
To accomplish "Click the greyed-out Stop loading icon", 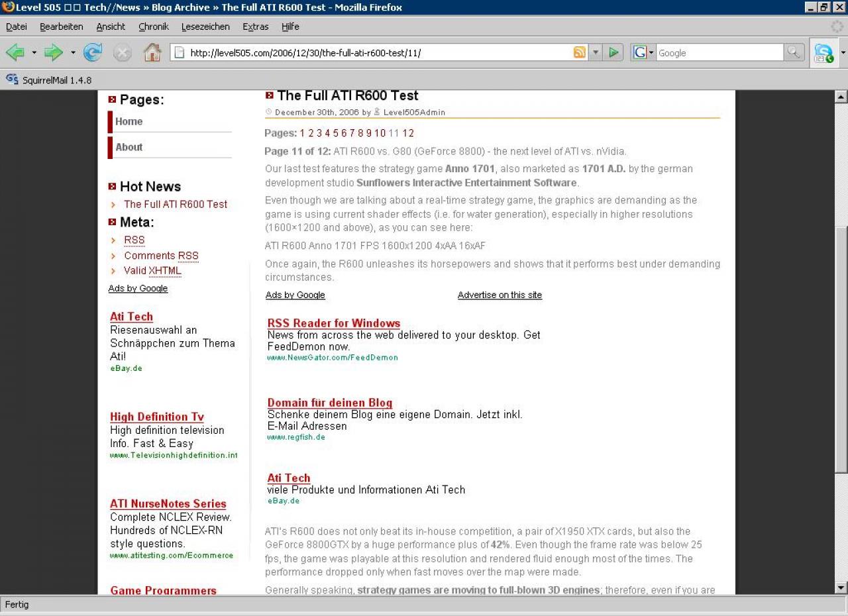I will pyautogui.click(x=123, y=52).
